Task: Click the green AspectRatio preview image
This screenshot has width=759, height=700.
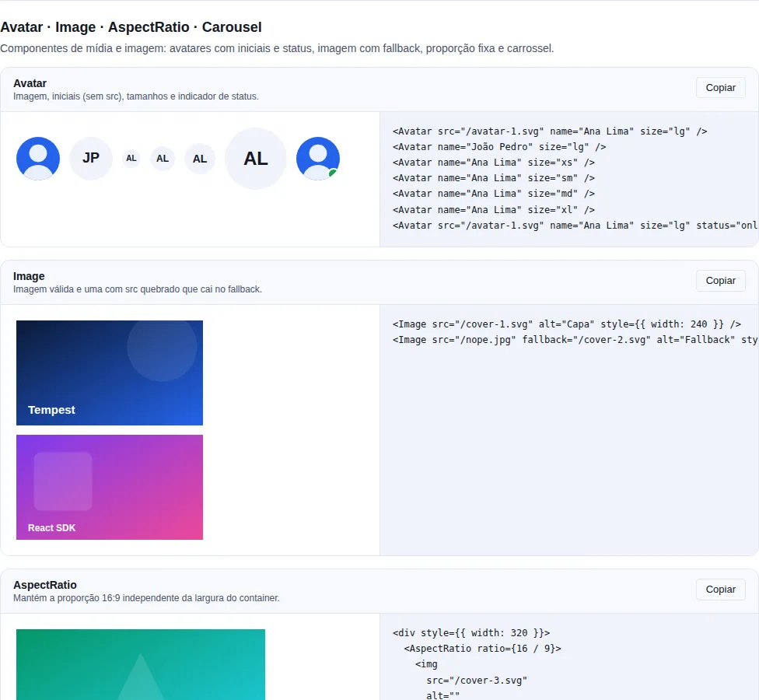Action: point(141,665)
